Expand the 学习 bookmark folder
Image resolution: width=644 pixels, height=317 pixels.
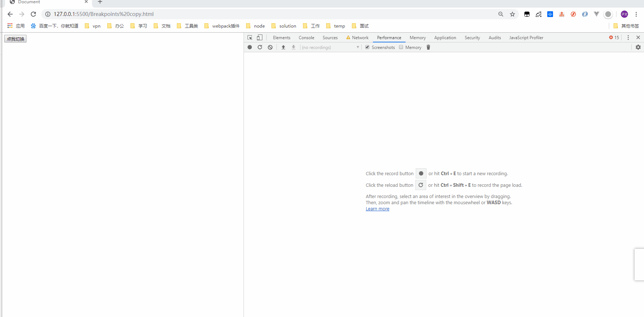tap(139, 26)
